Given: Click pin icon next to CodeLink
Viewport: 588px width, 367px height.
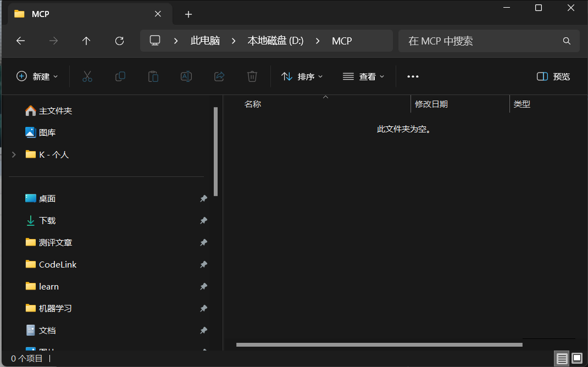Looking at the screenshot, I should [x=204, y=264].
